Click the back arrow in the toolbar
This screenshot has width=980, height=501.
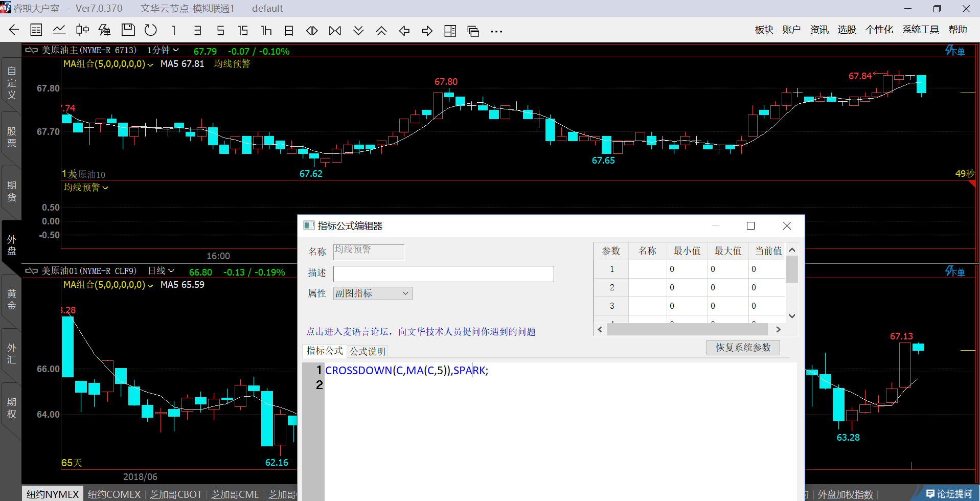pos(14,30)
